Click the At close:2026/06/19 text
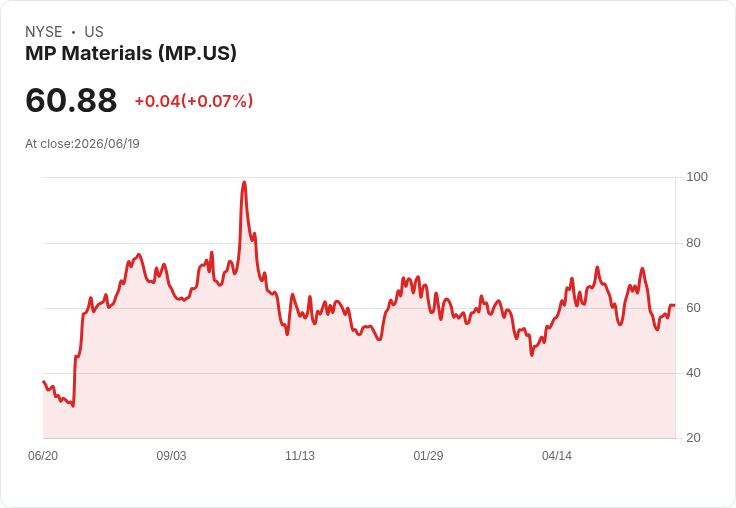This screenshot has height=508, width=736. (82, 144)
